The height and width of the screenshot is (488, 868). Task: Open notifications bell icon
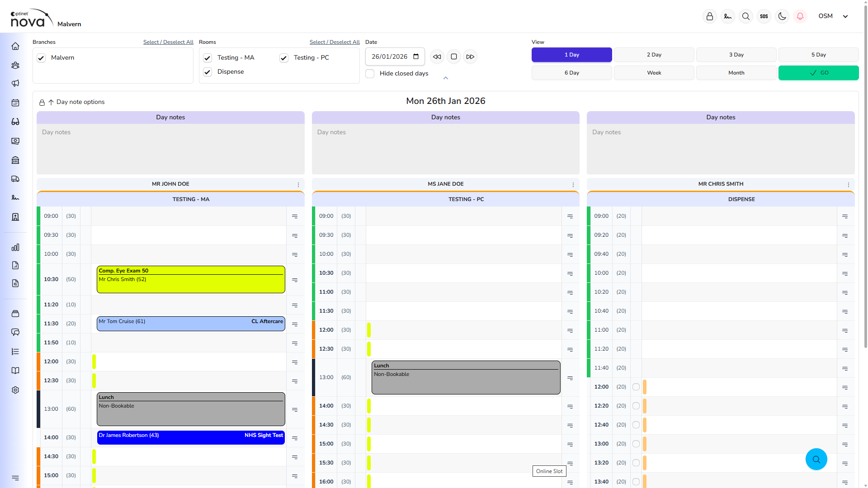800,16
